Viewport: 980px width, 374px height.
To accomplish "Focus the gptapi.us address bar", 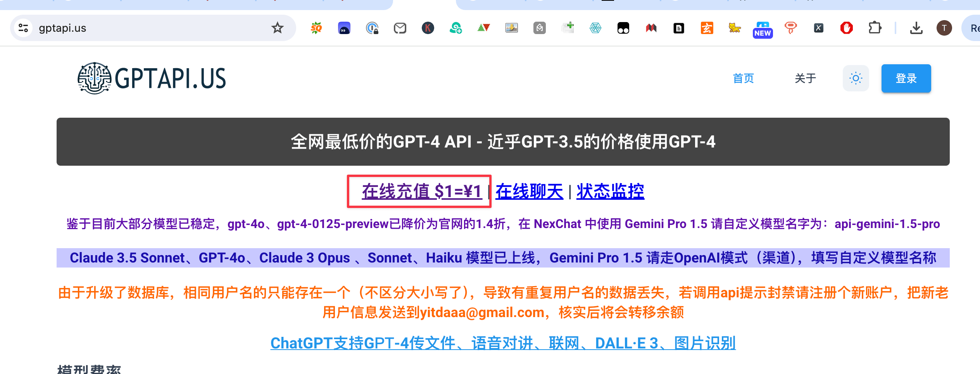I will click(153, 28).
